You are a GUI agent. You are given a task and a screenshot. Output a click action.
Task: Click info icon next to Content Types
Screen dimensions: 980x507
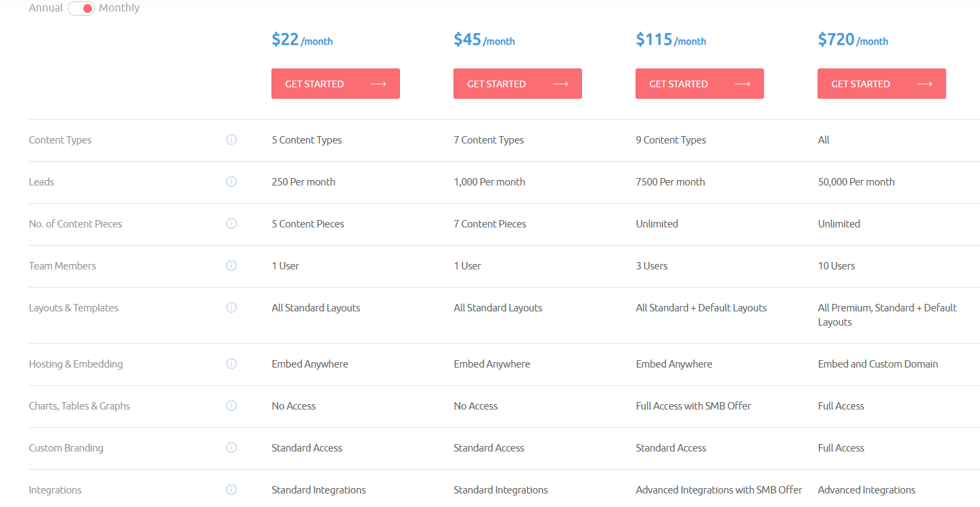231,139
